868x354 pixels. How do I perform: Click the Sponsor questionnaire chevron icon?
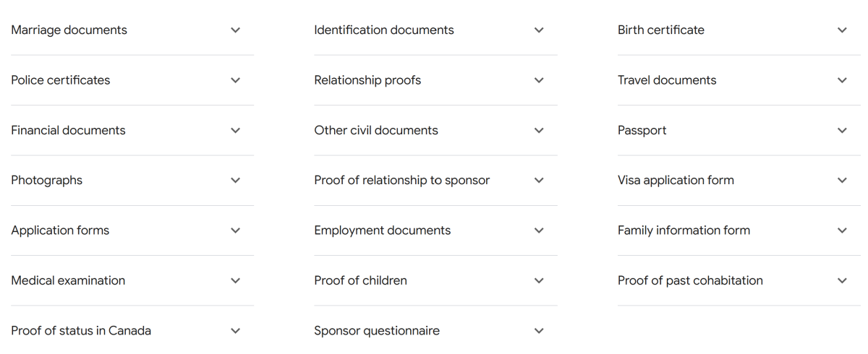538,331
